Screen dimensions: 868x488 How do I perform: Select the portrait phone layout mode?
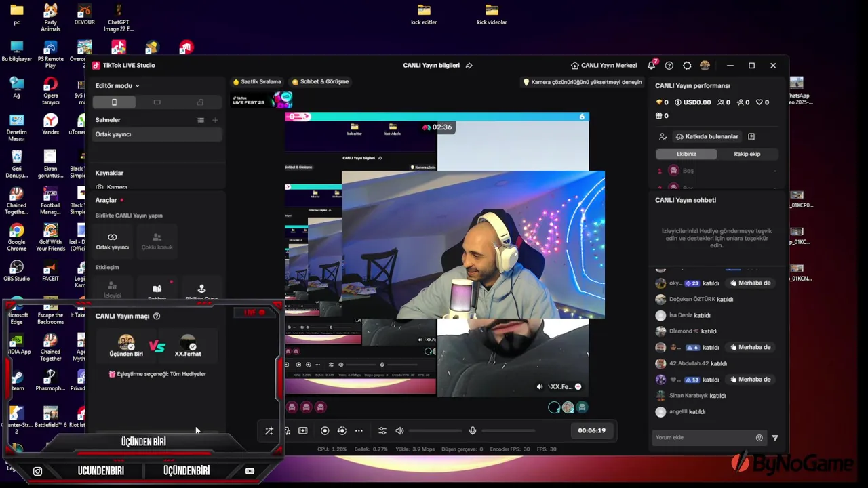point(114,102)
